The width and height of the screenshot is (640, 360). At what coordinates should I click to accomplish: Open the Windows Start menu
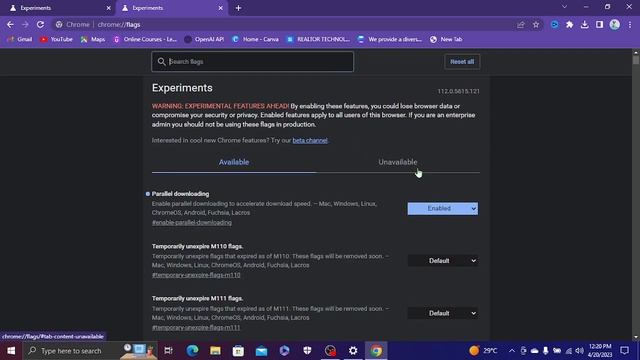coord(11,351)
